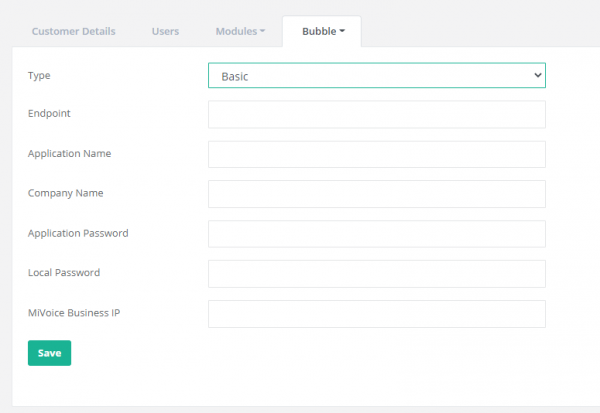This screenshot has width=600, height=413.
Task: Save the Bubble settings form
Action: click(49, 353)
